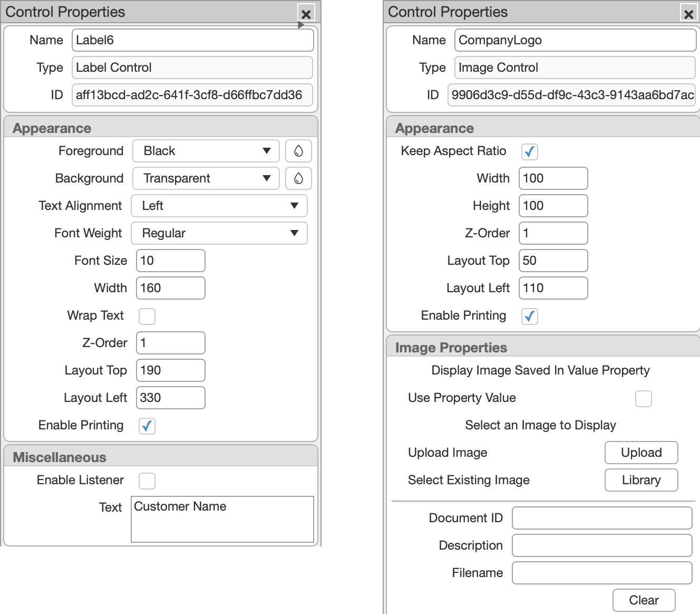Toggle the Wrap Text checkbox
700x614 pixels.
147,316
